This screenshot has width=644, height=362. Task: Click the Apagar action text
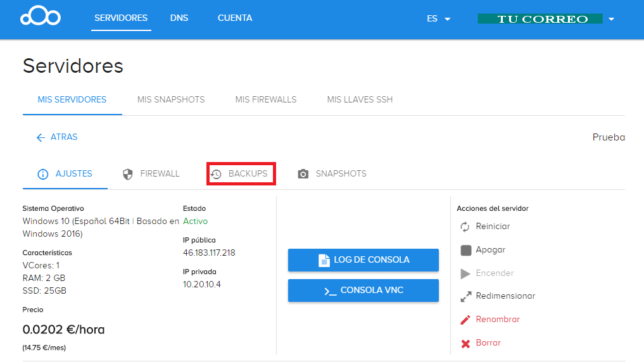tap(490, 250)
